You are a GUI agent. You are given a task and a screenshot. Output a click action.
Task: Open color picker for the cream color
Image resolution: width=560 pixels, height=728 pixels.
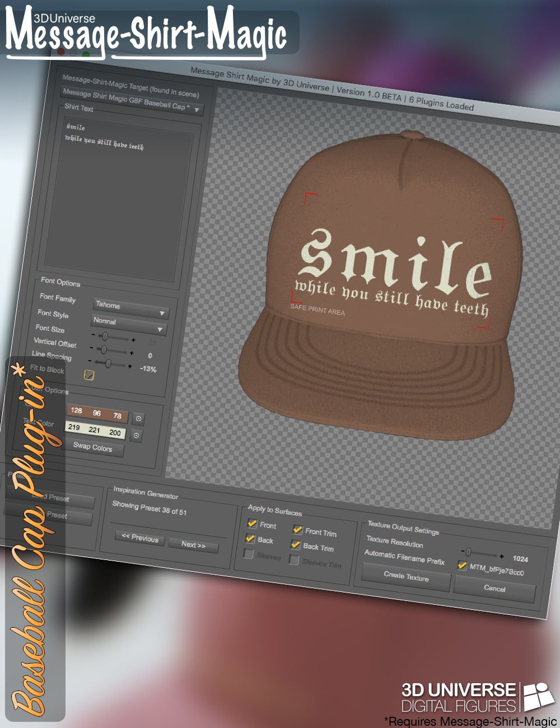point(136,435)
